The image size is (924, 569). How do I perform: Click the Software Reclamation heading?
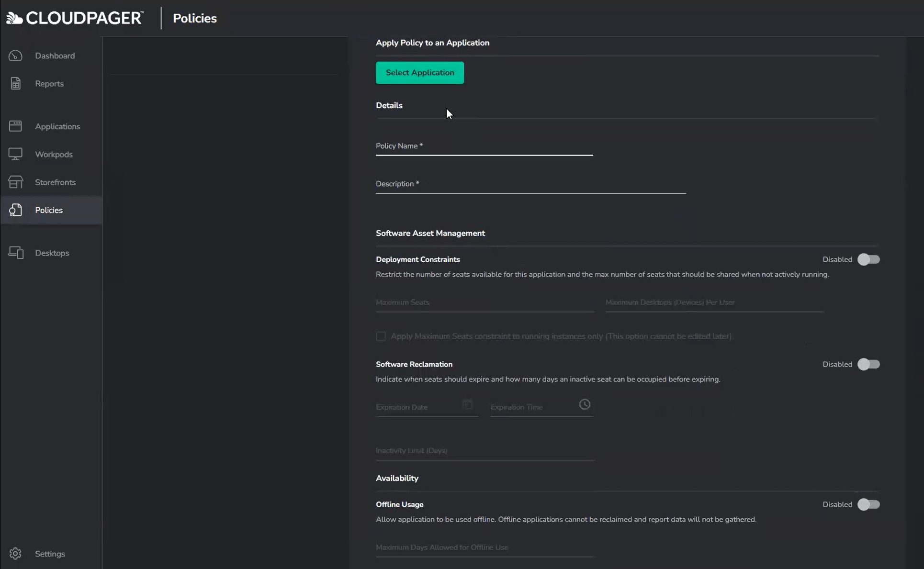point(414,364)
